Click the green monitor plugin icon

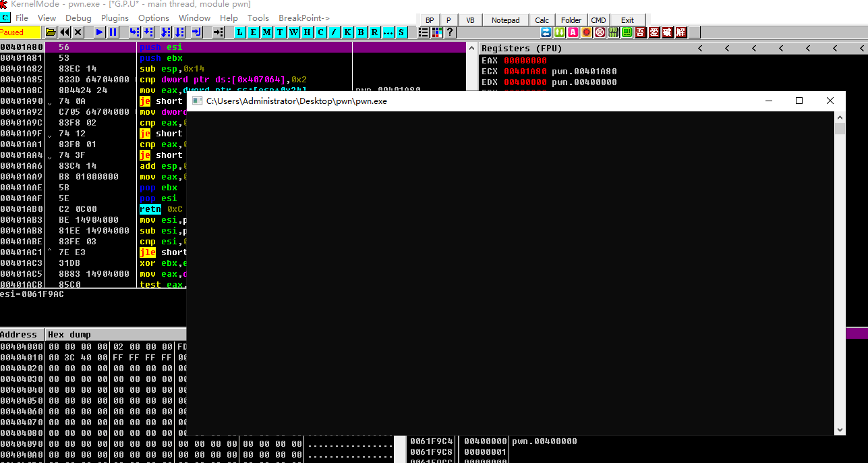tap(627, 32)
